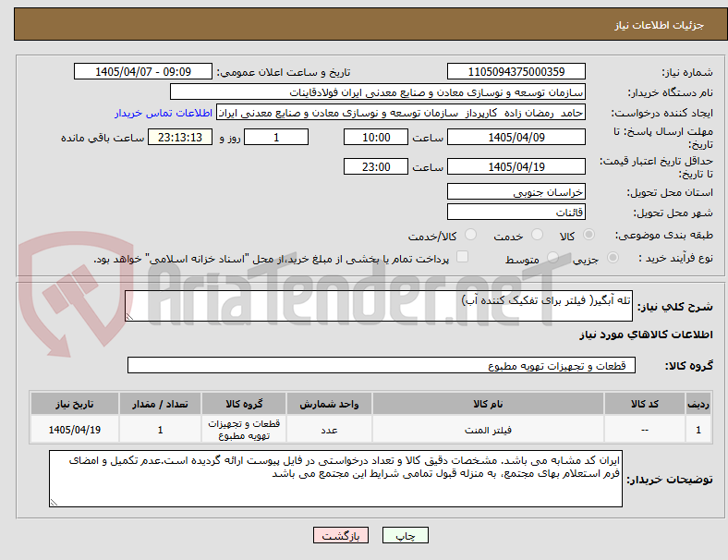Viewport: 728px width, 560px height.
Task: Click the validity time field 23:00
Action: [x=376, y=166]
